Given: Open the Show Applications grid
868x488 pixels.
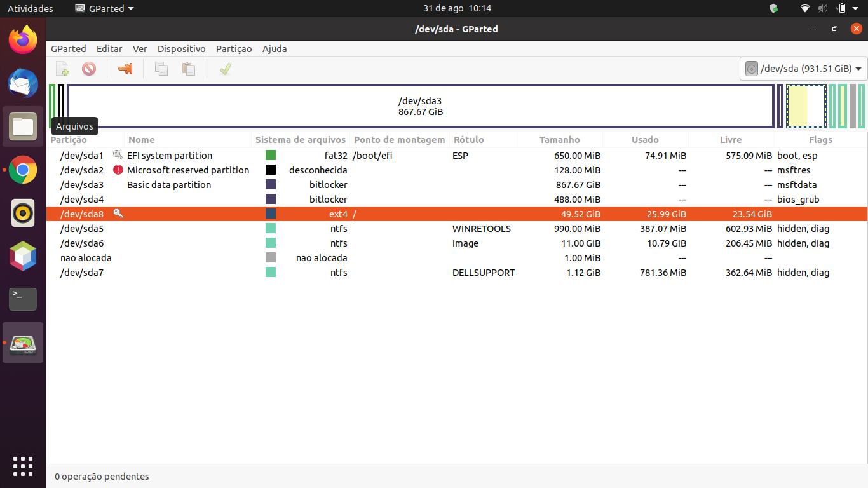Looking at the screenshot, I should click(x=23, y=466).
